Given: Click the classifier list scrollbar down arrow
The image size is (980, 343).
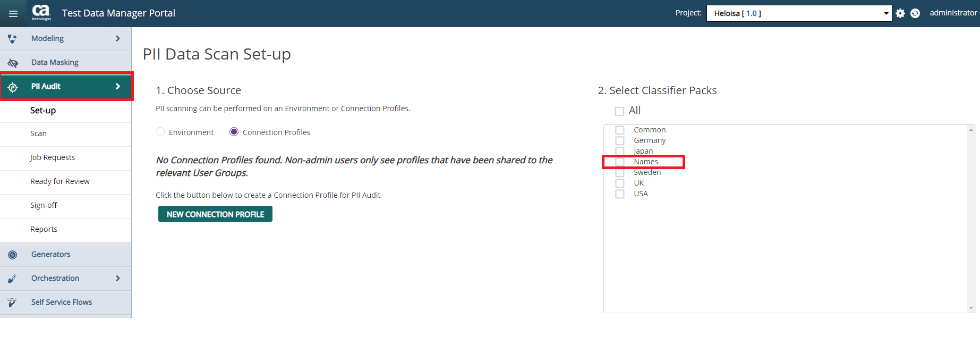Looking at the screenshot, I should point(971,308).
